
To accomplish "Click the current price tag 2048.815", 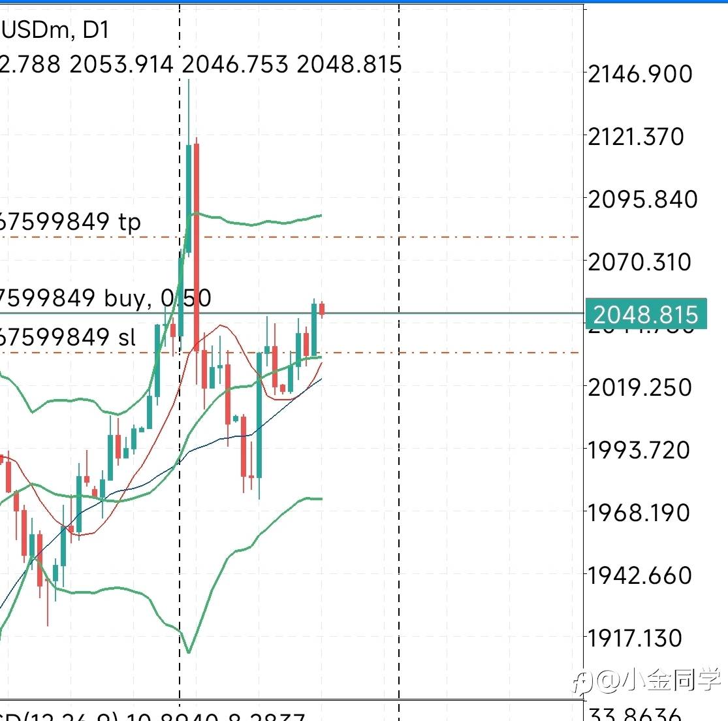I will (646, 314).
